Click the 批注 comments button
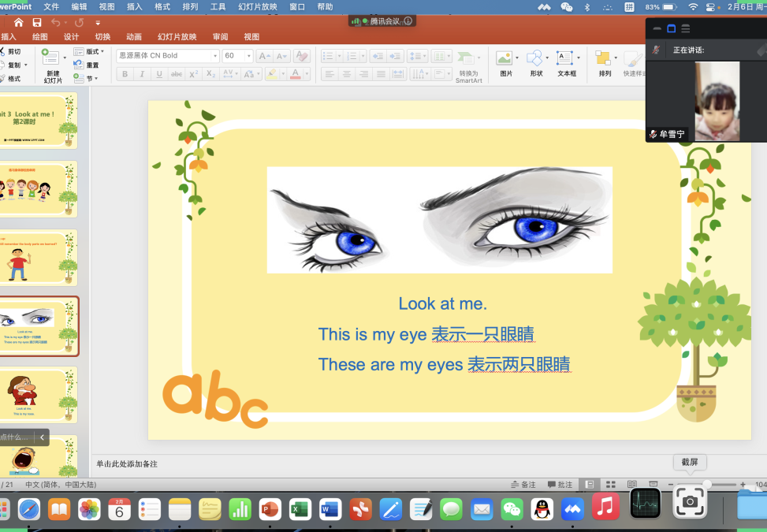 point(560,485)
